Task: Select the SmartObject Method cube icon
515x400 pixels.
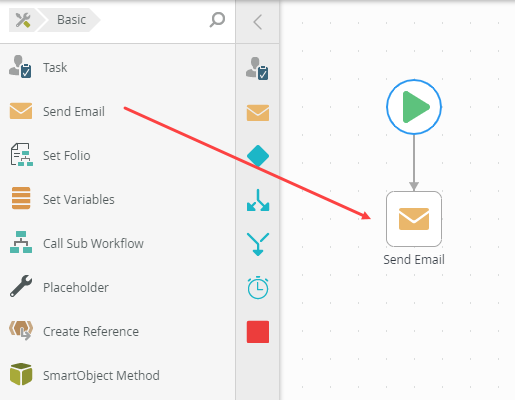Action: click(x=21, y=374)
